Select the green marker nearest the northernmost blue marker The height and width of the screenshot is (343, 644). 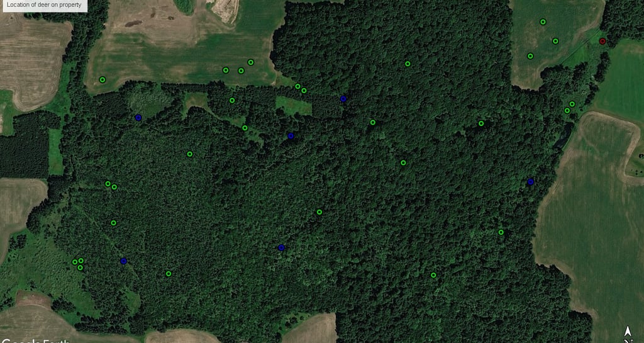(372, 123)
